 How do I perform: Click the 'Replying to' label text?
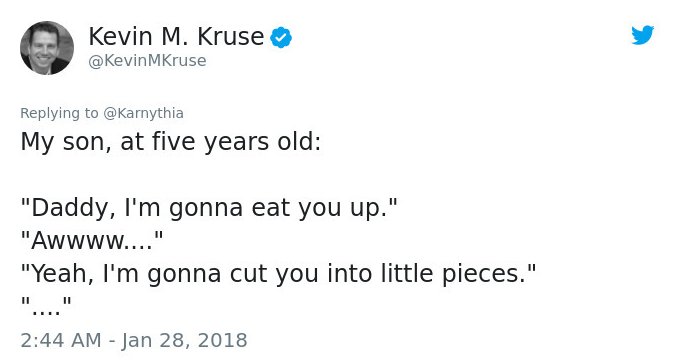tap(59, 113)
